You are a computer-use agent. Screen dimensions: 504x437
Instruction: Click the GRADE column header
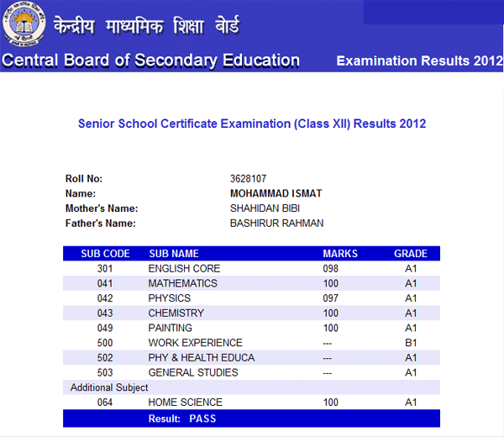pos(411,254)
